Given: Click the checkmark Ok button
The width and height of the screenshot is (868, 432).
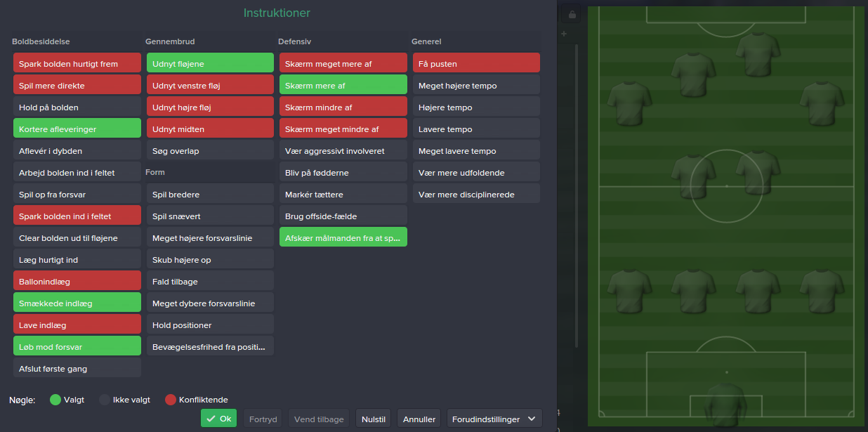Looking at the screenshot, I should [218, 418].
